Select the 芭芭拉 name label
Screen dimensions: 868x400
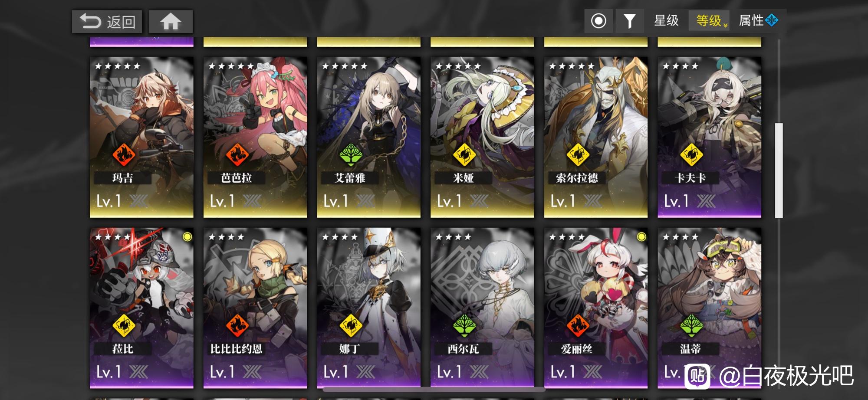pos(237,178)
